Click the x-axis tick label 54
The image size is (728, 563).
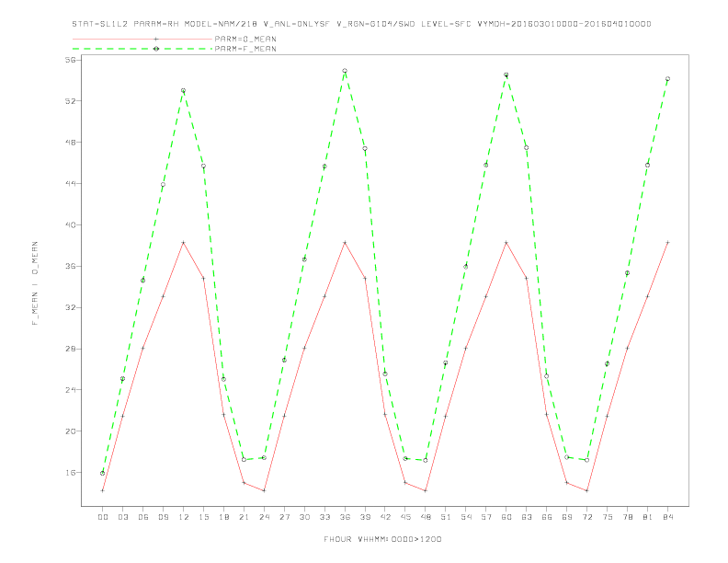(466, 517)
